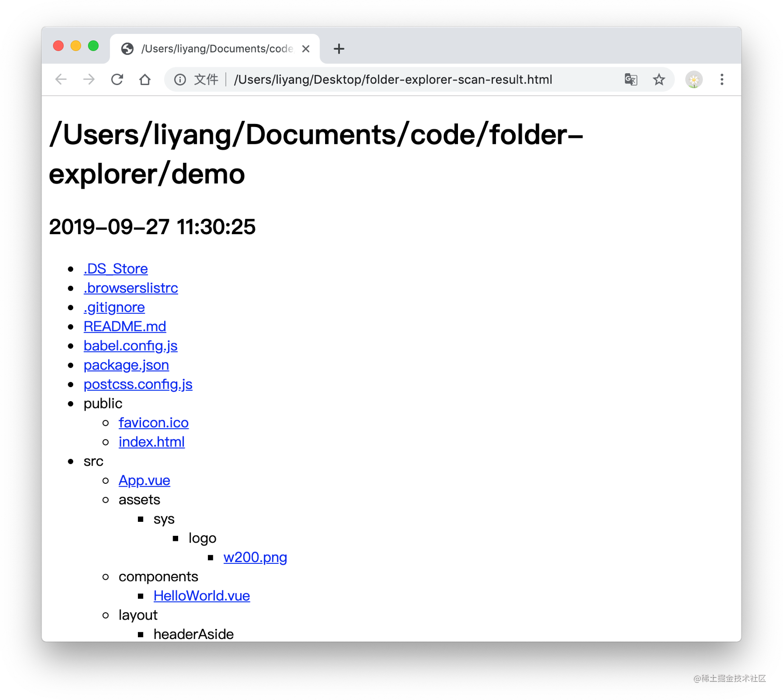The height and width of the screenshot is (700, 783).
Task: Open the user profile avatar
Action: 694,80
